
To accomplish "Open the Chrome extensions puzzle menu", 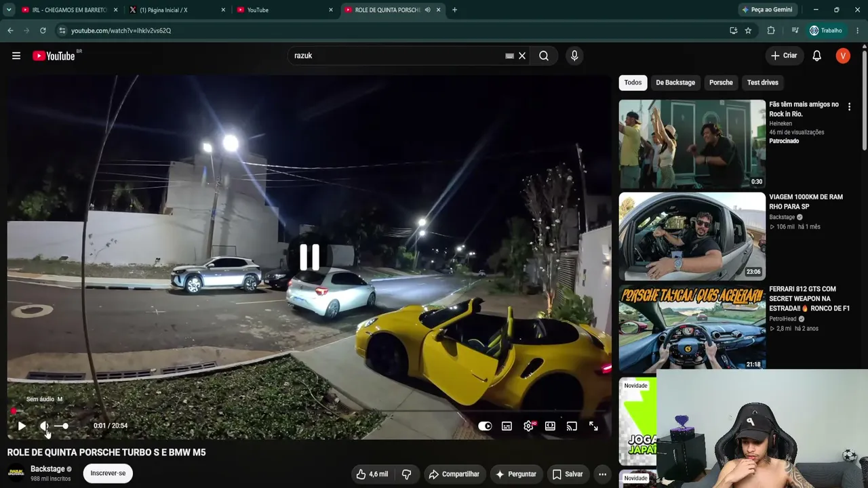I will point(771,30).
